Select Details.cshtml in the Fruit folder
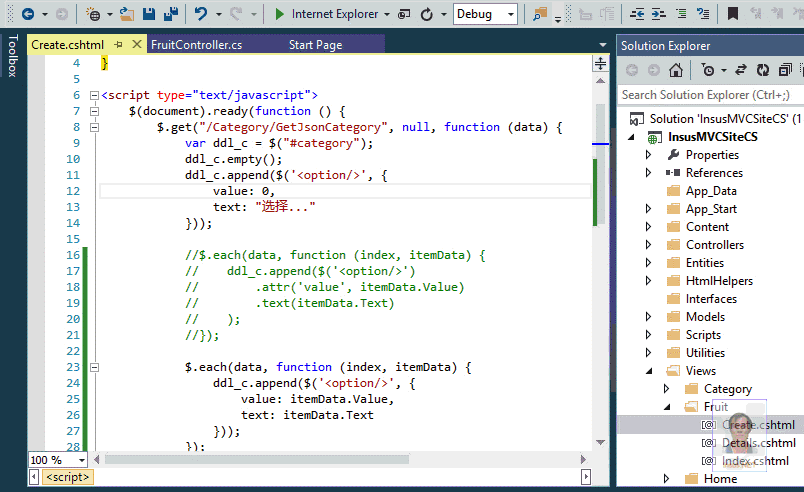The width and height of the screenshot is (804, 492). click(759, 443)
